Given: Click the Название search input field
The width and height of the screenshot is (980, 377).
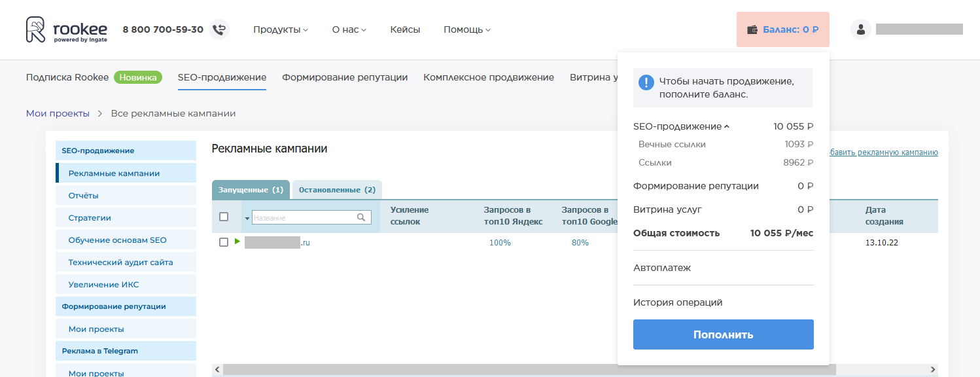Looking at the screenshot, I should tap(304, 217).
